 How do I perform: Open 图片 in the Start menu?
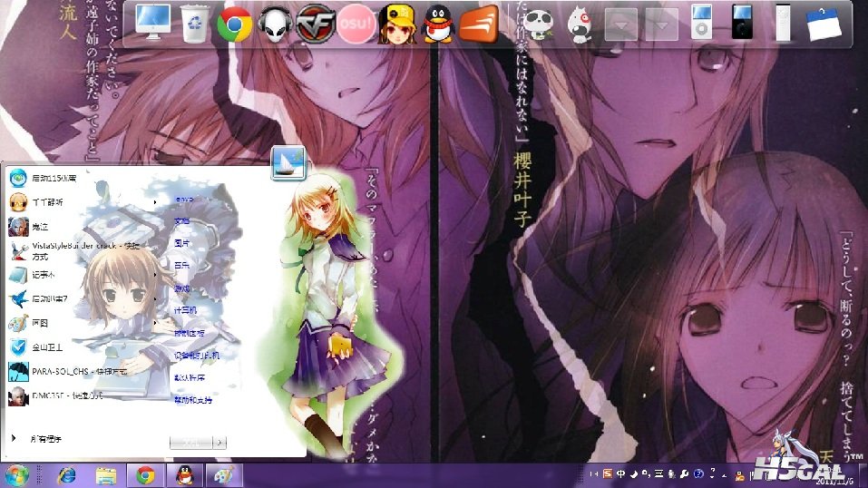(182, 243)
